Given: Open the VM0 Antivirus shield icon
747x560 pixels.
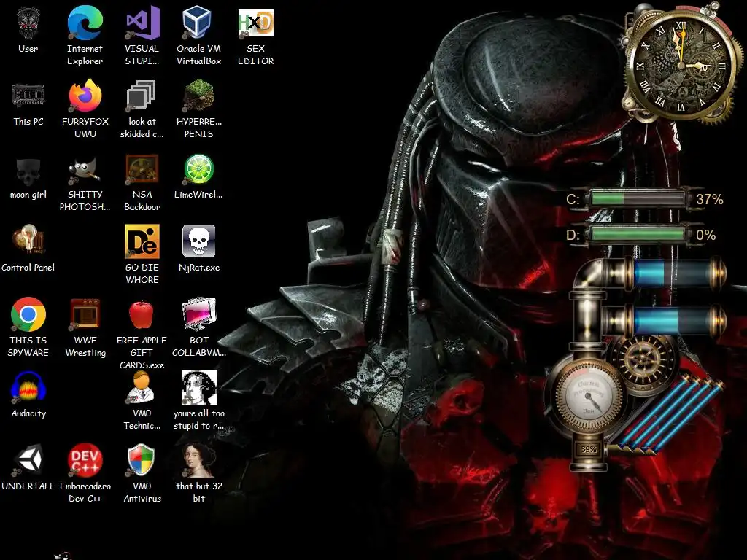Looking at the screenshot, I should (x=142, y=460).
